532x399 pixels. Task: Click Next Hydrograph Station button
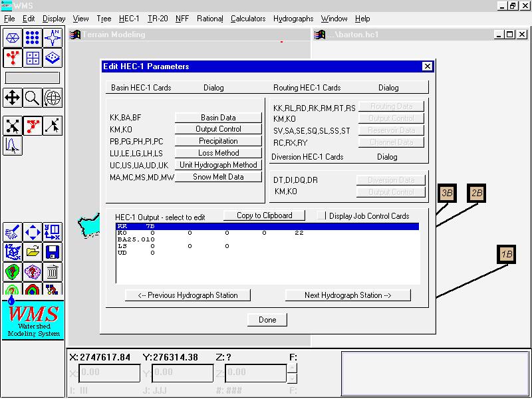[348, 295]
